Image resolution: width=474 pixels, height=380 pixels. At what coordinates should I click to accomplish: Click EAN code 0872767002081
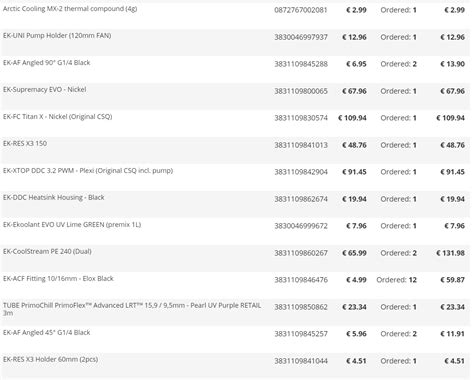pyautogui.click(x=301, y=10)
